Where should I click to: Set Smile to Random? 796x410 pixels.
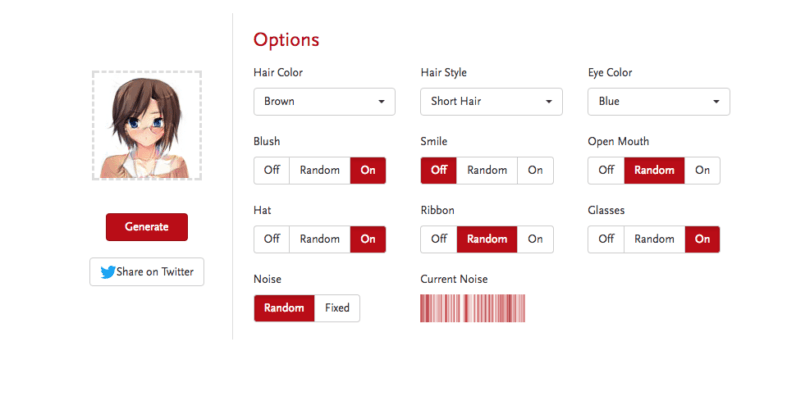click(487, 170)
